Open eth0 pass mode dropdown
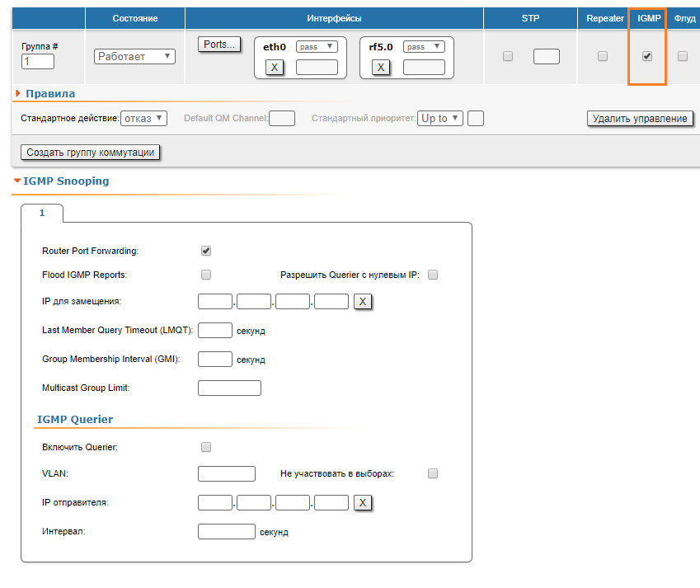 [x=317, y=47]
